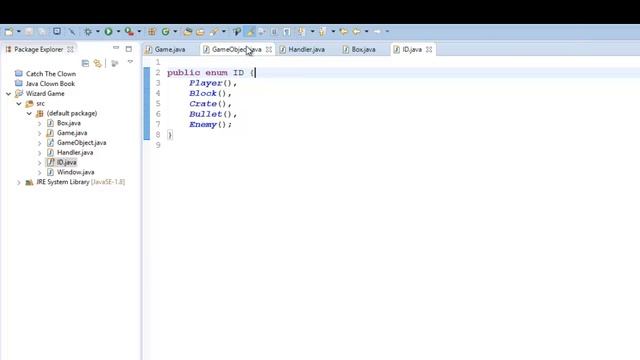640x360 pixels.
Task: Click the Crate() enum entry in code
Action: (x=210, y=104)
